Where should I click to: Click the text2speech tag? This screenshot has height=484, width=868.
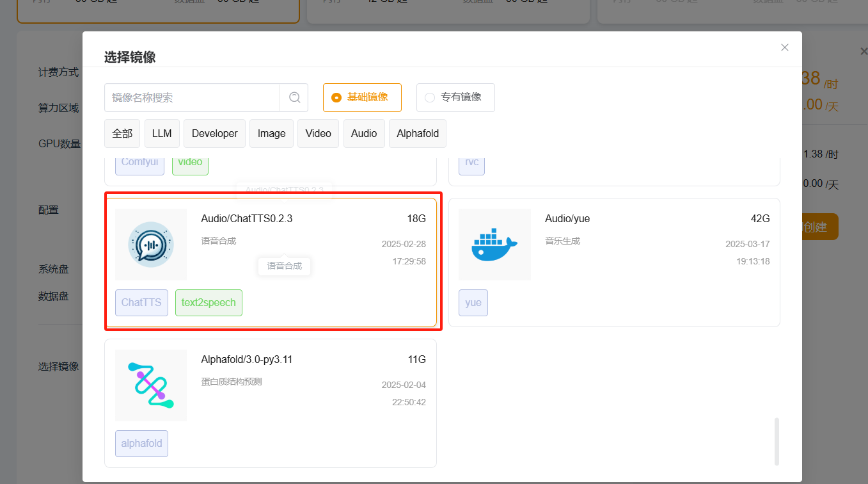209,303
